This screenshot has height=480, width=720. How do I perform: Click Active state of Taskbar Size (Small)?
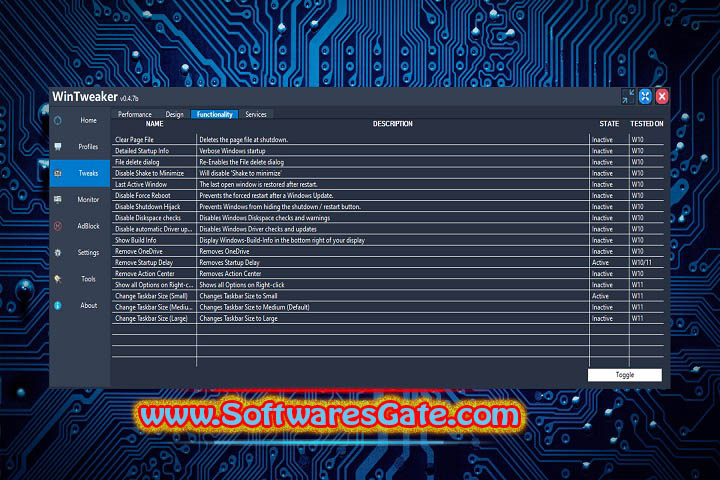pyautogui.click(x=600, y=296)
